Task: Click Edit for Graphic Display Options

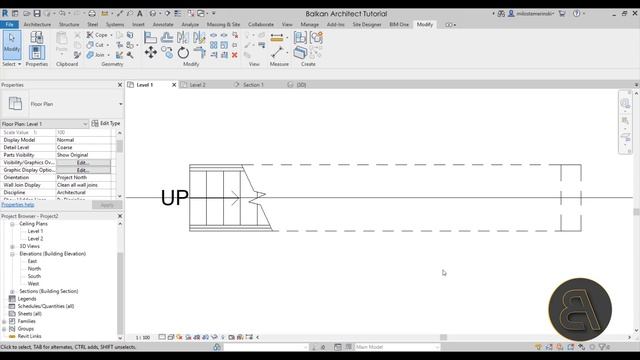Action: click(x=83, y=170)
